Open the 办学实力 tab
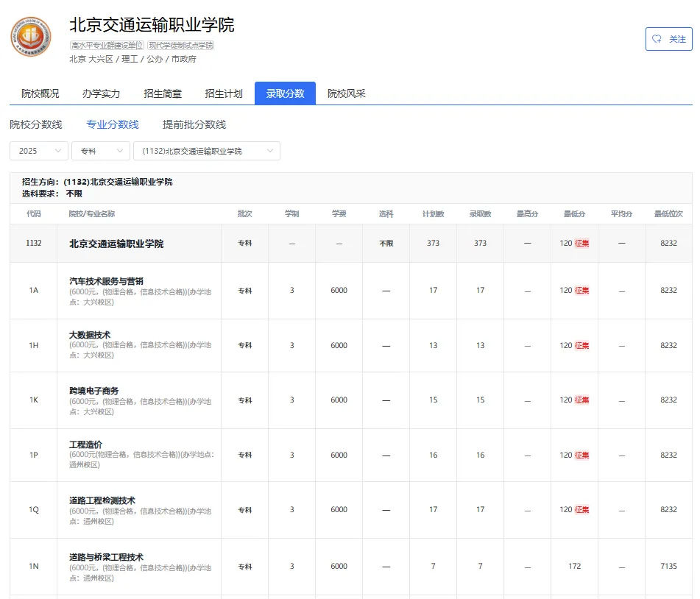This screenshot has height=599, width=700. coord(102,93)
